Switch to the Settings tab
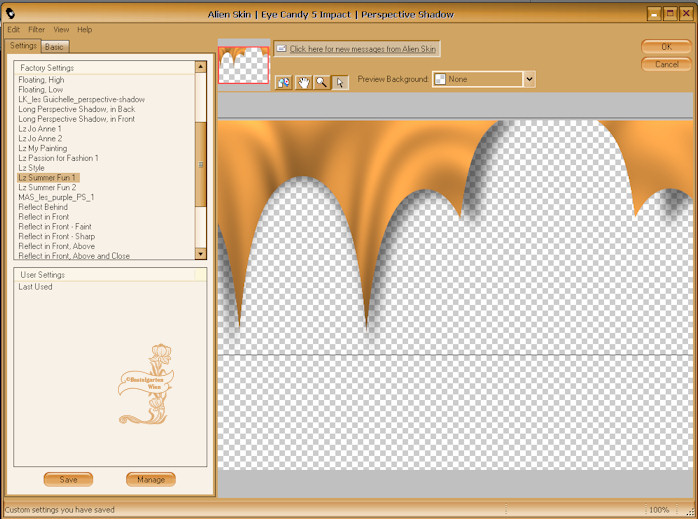698x519 pixels. point(23,46)
